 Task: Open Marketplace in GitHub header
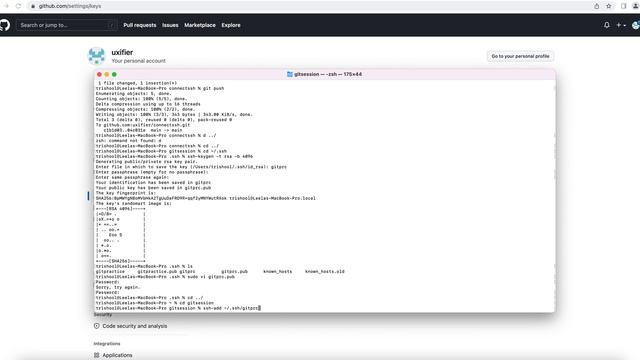click(x=200, y=25)
